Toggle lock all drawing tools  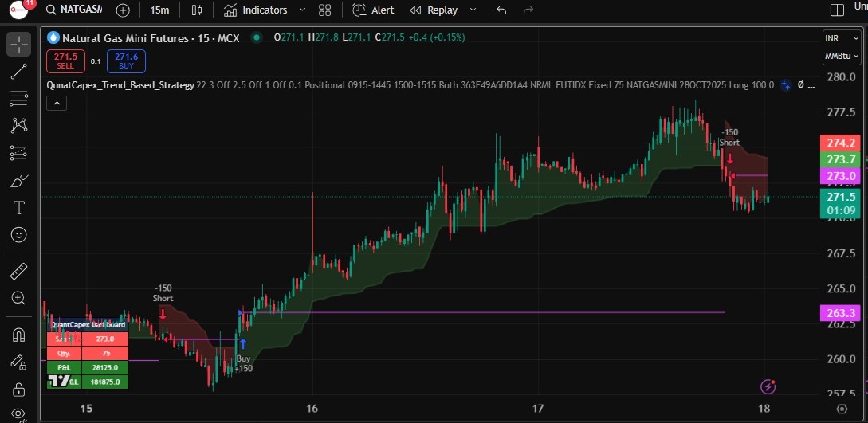coord(19,389)
